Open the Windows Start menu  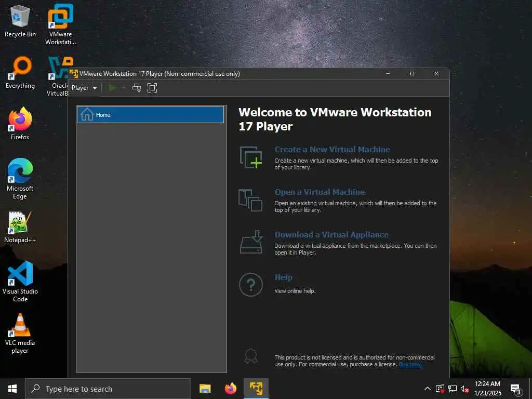point(12,389)
